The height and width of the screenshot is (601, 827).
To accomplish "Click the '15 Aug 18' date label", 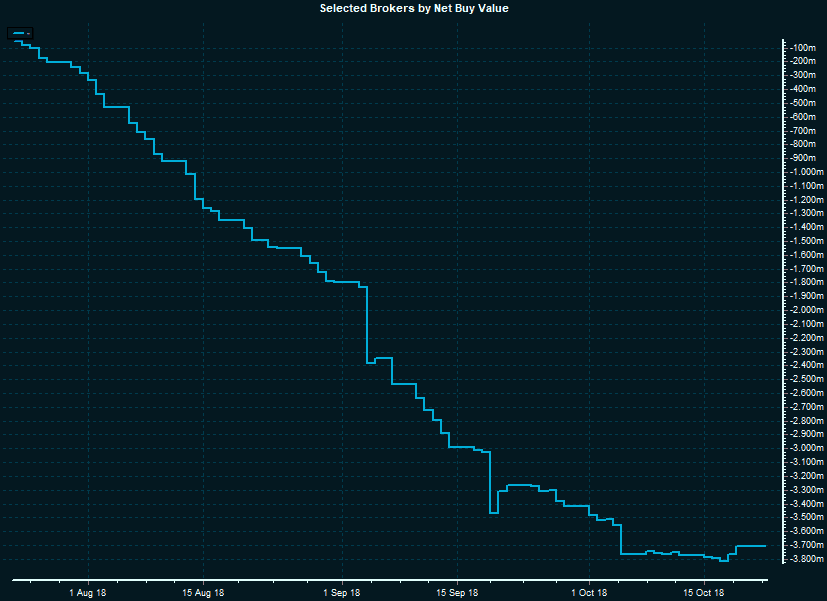I will coord(203,592).
